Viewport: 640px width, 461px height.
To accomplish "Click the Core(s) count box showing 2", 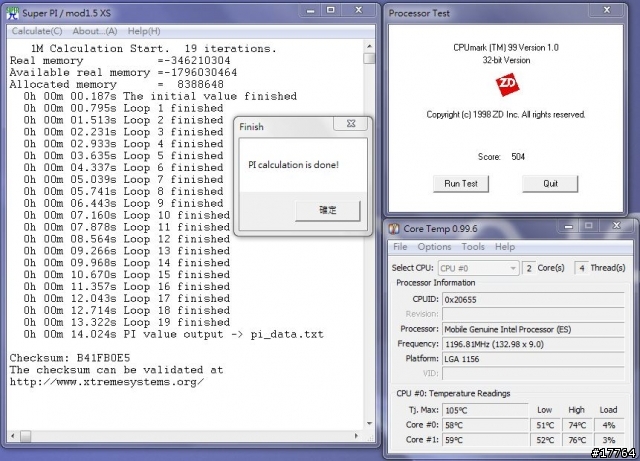I will [529, 268].
